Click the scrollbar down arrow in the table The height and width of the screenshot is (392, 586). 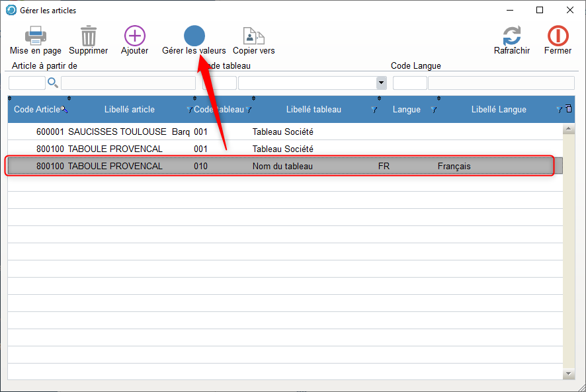click(567, 374)
